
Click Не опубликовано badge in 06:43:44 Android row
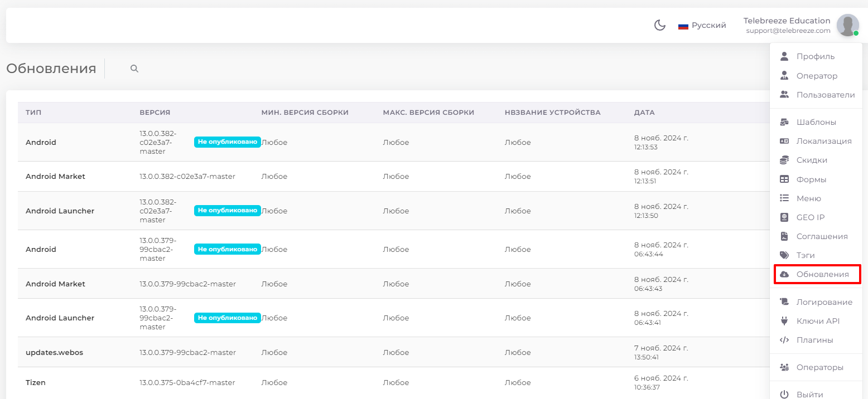[x=227, y=249]
